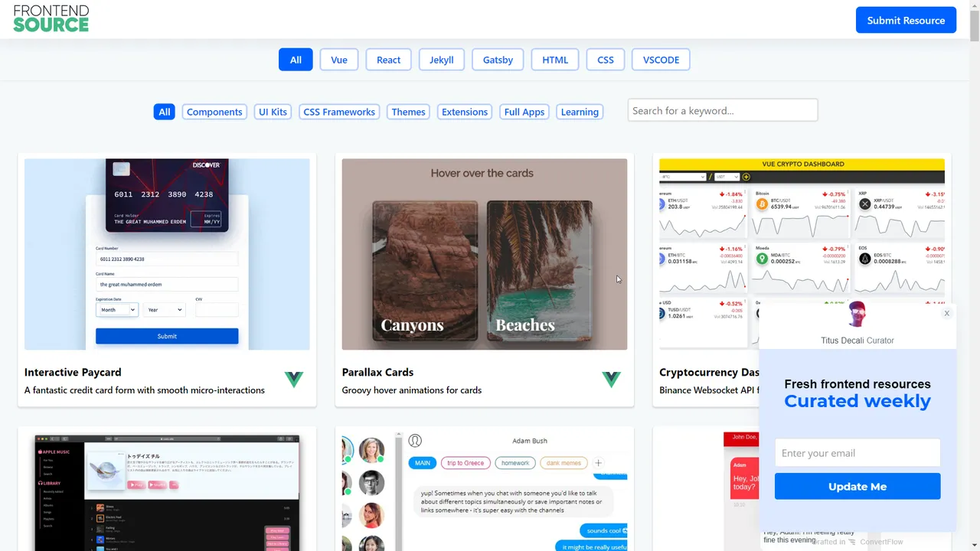The image size is (980, 551).
Task: Open the Interactive Paycard preview thumbnail
Action: 167,254
